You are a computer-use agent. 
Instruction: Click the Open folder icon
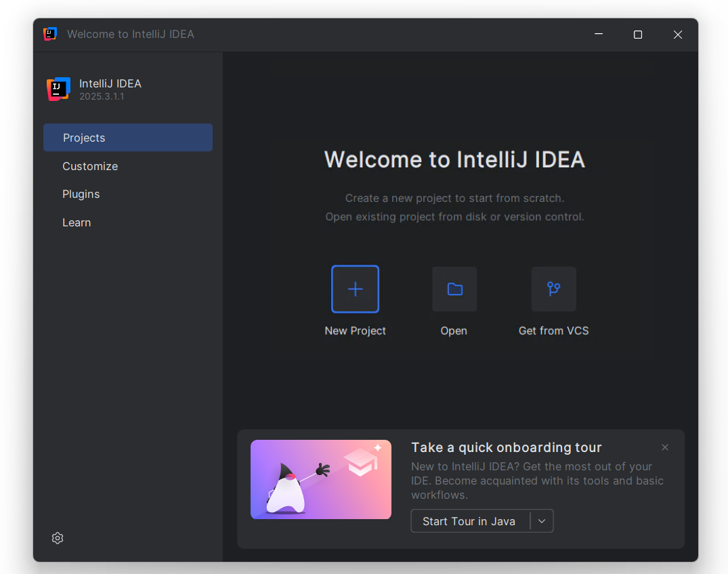(x=454, y=289)
